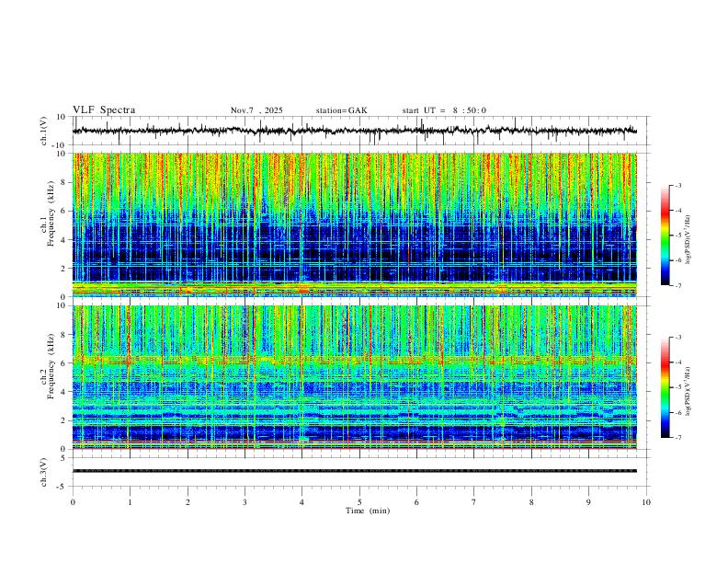Viewport: 728px width, 563px height.
Task: Click time axis tick label "3"
Action: click(245, 502)
